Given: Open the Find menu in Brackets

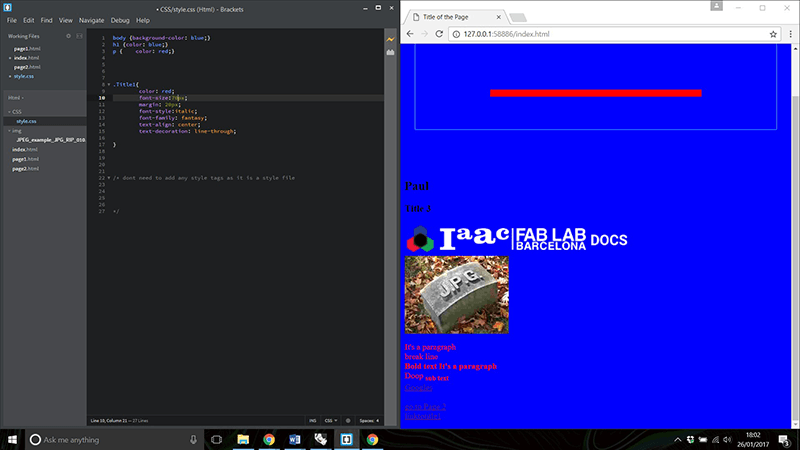Looking at the screenshot, I should (x=46, y=20).
